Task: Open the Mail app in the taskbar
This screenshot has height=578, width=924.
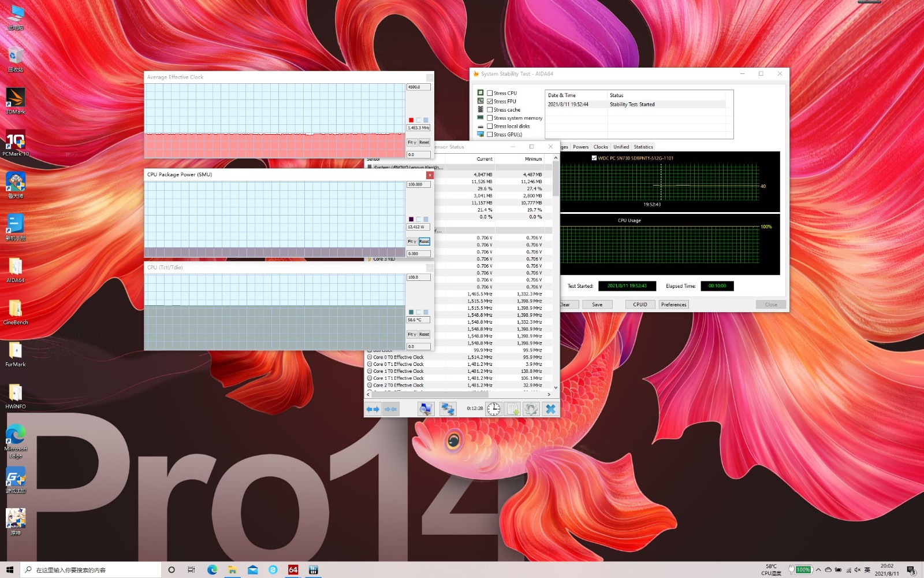Action: click(253, 570)
